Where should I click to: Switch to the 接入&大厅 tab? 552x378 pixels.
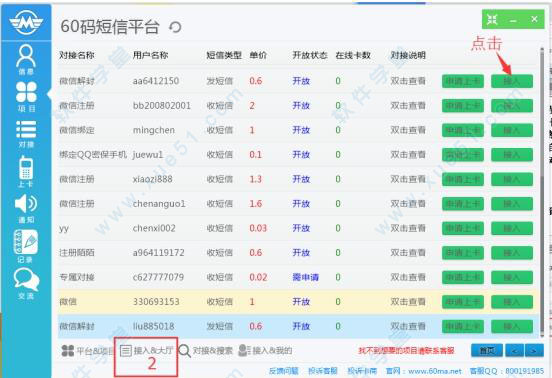click(146, 351)
